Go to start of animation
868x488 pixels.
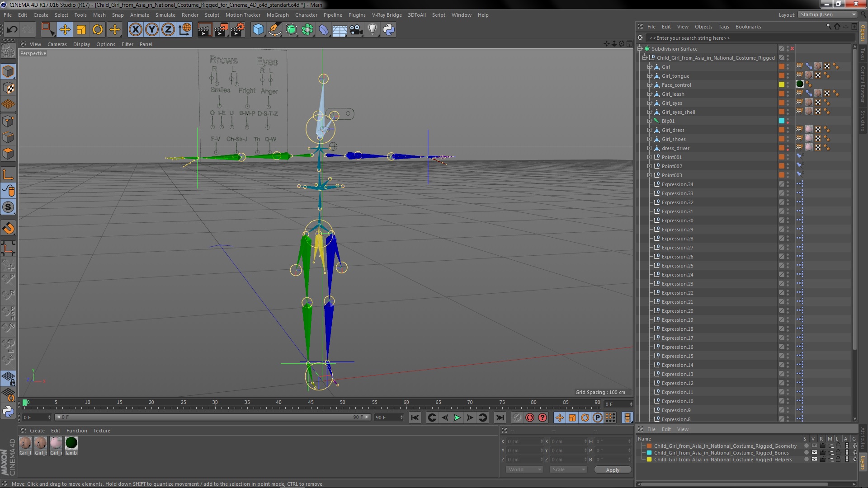(415, 418)
